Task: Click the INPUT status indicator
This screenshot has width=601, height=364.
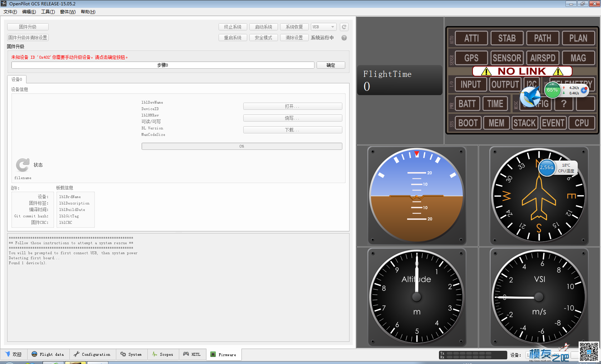Action: (471, 84)
